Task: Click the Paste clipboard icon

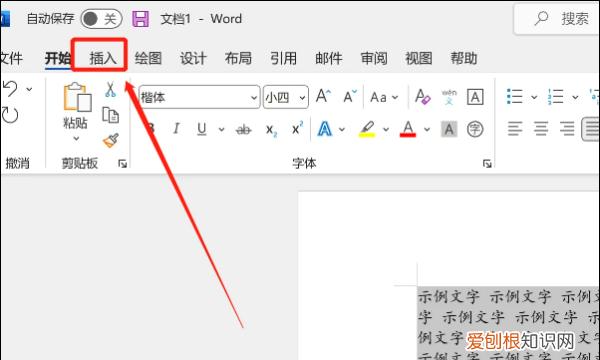Action: point(77,97)
